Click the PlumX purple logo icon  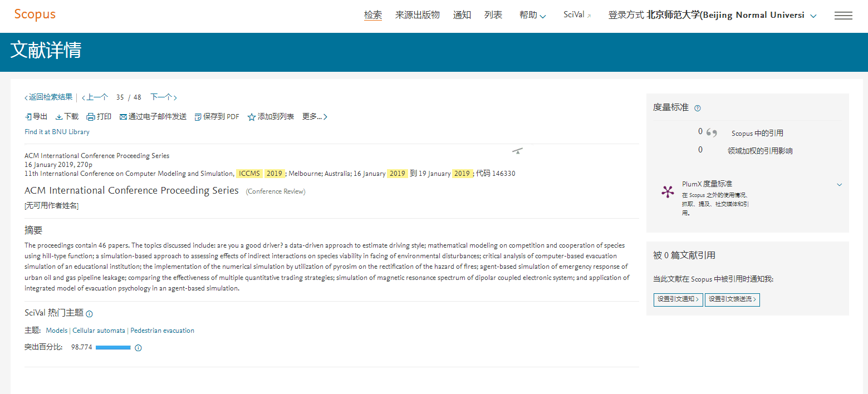tap(668, 193)
